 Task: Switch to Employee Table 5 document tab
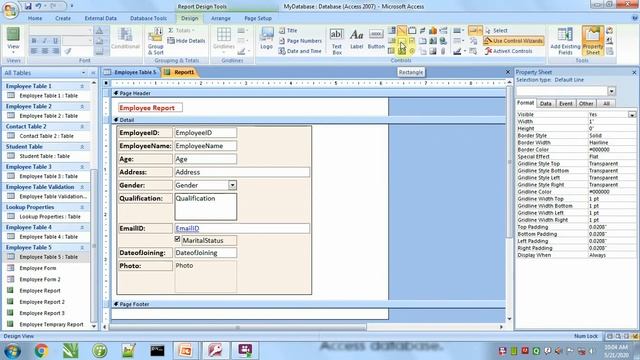tap(131, 72)
